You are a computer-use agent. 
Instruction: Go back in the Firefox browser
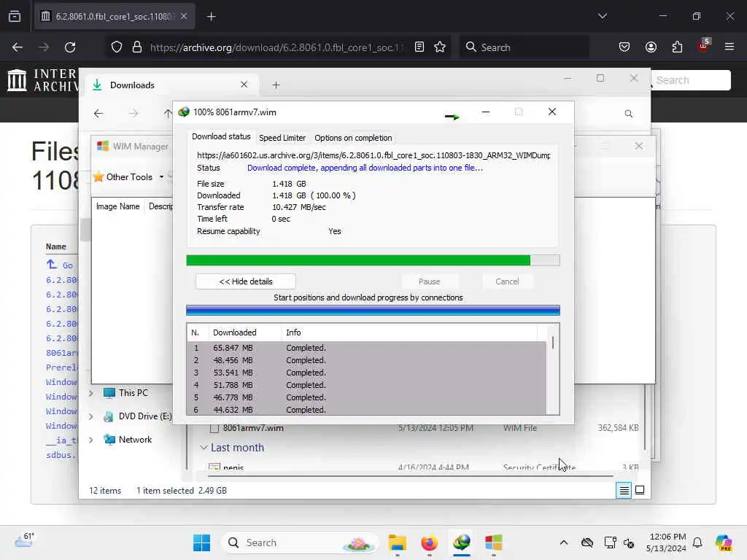coord(18,47)
